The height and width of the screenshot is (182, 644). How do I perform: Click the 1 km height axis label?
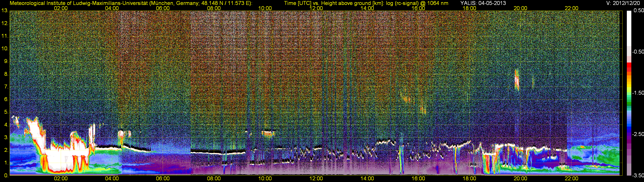tap(6, 163)
